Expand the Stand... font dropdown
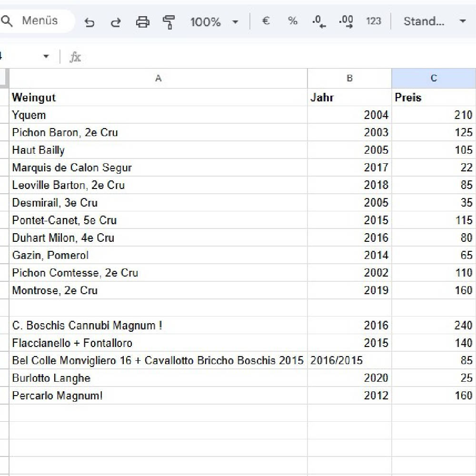Screen dimensions: 476x476 pos(435,21)
